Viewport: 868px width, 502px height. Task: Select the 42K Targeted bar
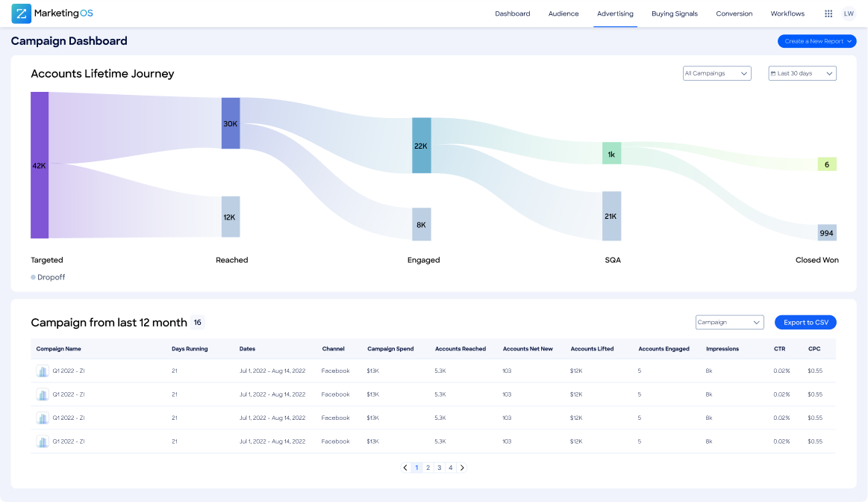click(40, 165)
